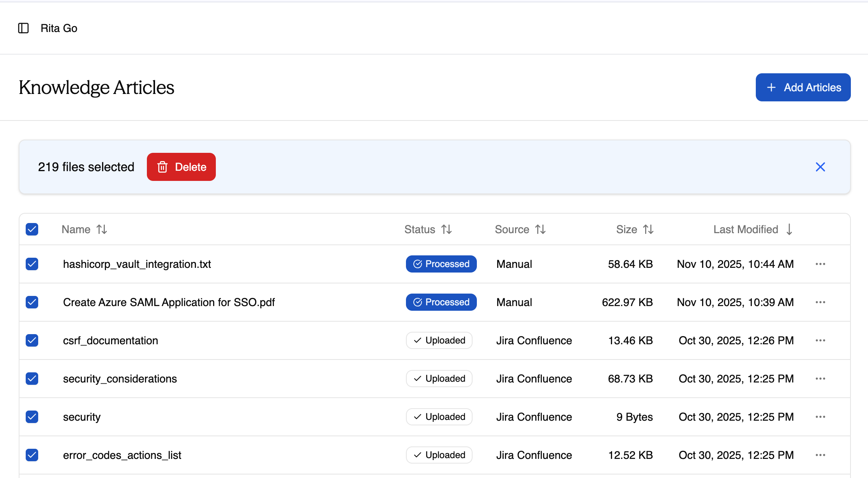This screenshot has height=478, width=868.
Task: Open the hashicorp_vault_integration.txt row's three-dot menu
Action: [x=820, y=264]
